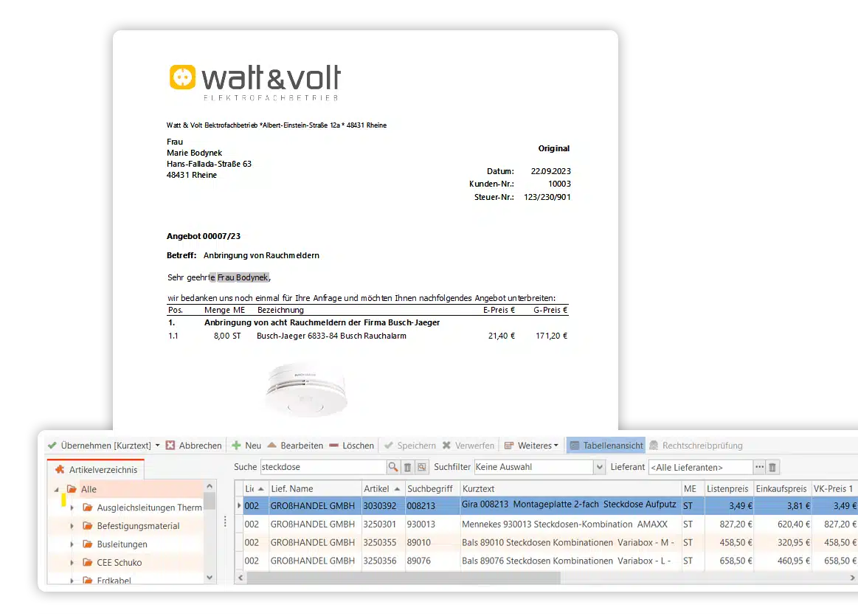The image size is (858, 616).
Task: Click the trash icon next to Lieferant field
Action: click(772, 467)
